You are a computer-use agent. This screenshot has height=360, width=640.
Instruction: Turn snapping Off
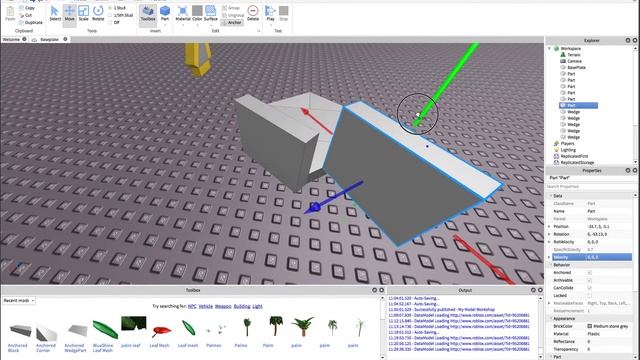point(114,22)
